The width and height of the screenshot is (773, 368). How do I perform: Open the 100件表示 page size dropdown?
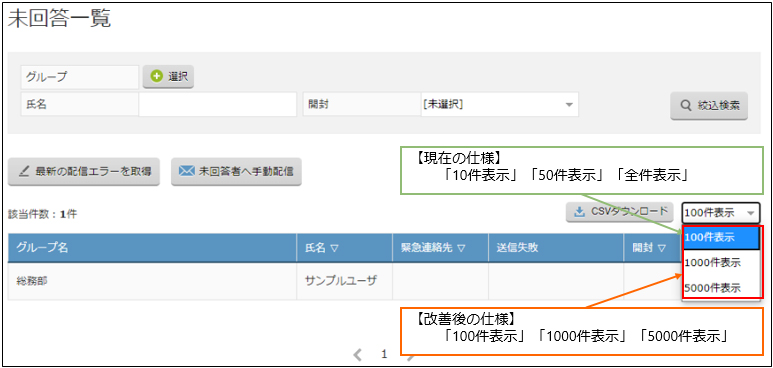coord(721,213)
